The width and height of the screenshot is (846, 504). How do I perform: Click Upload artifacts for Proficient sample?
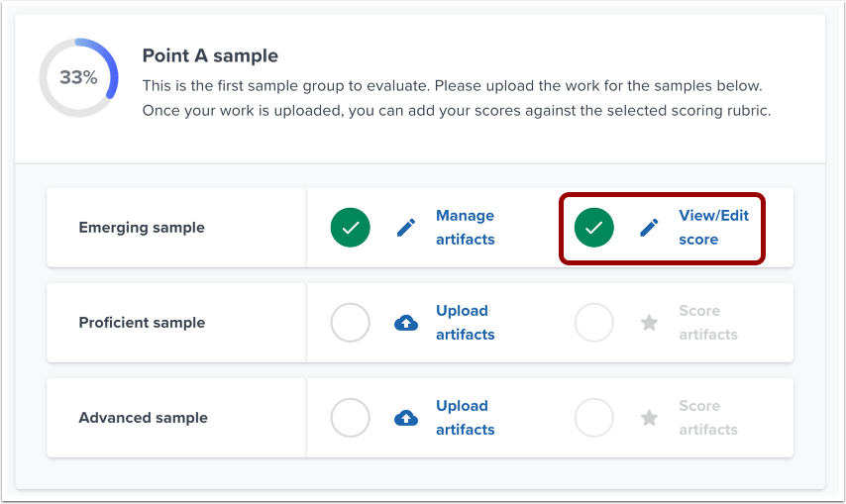(465, 323)
